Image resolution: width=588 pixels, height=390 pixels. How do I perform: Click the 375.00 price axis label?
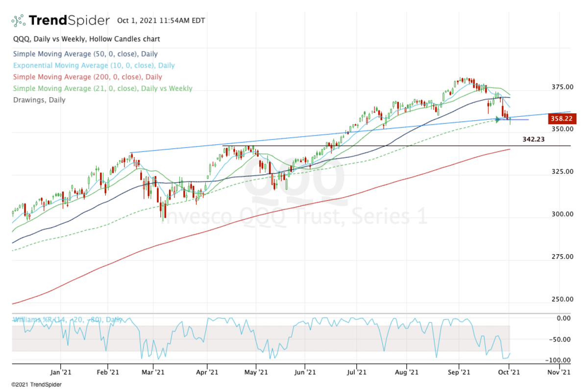562,87
